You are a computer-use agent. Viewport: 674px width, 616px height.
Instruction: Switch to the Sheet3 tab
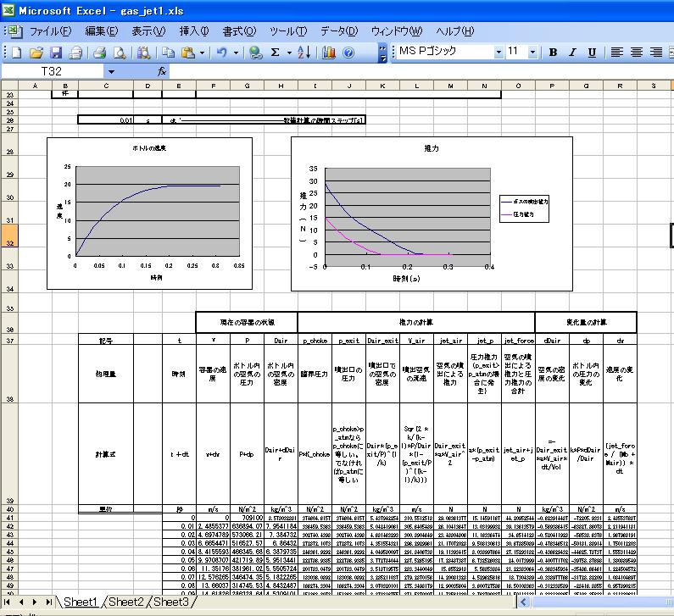coord(170,602)
